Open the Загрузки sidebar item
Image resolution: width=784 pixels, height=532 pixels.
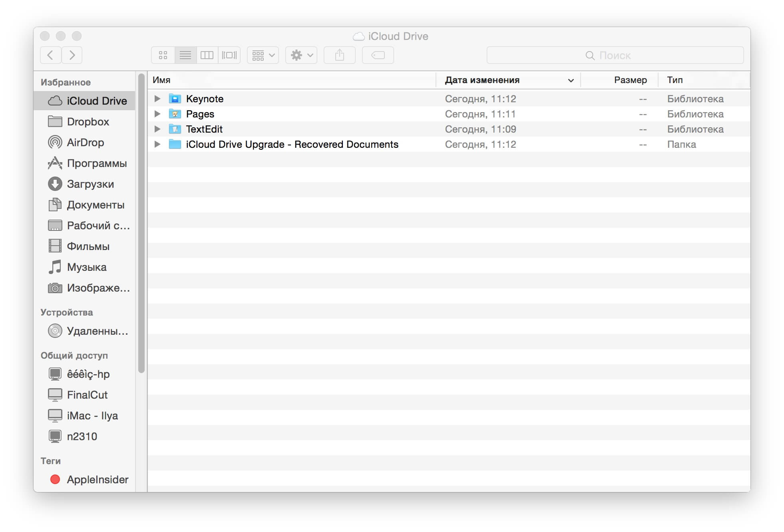90,184
